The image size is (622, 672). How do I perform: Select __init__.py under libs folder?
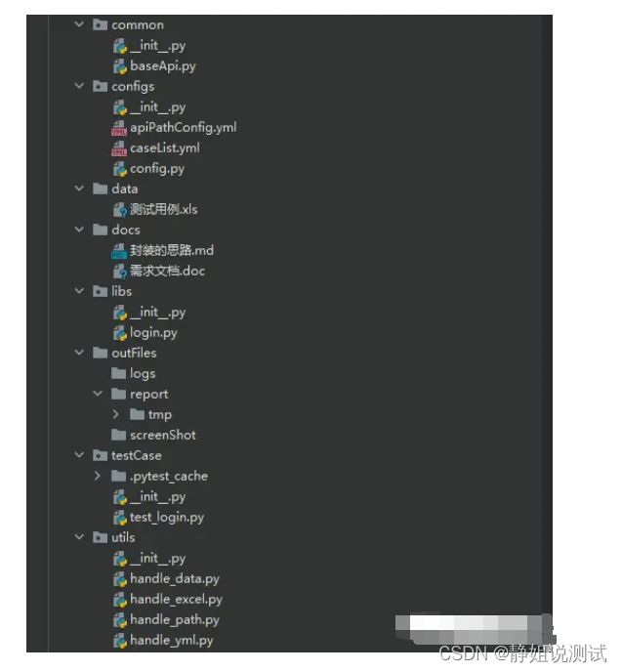157,312
